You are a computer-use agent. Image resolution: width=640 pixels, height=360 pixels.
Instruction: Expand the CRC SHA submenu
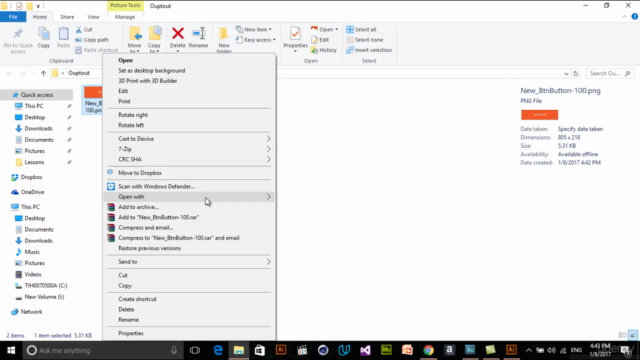pos(268,159)
